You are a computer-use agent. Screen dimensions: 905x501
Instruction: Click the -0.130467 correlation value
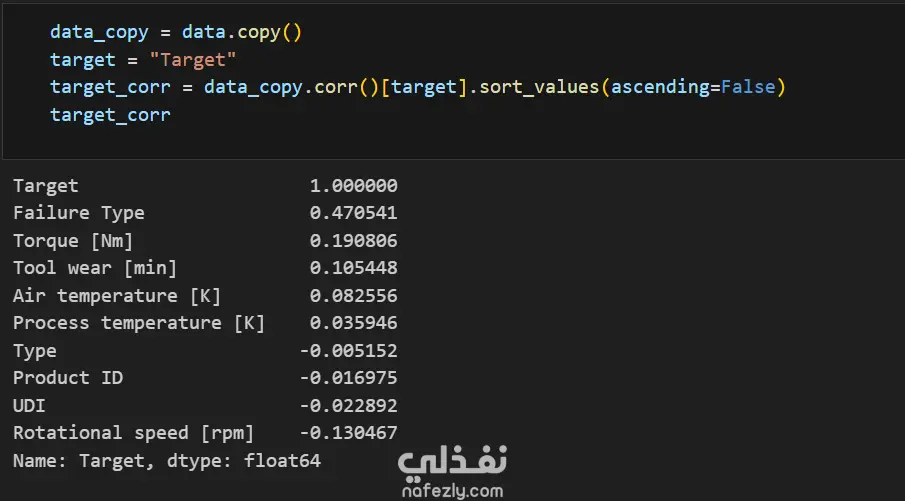click(348, 433)
